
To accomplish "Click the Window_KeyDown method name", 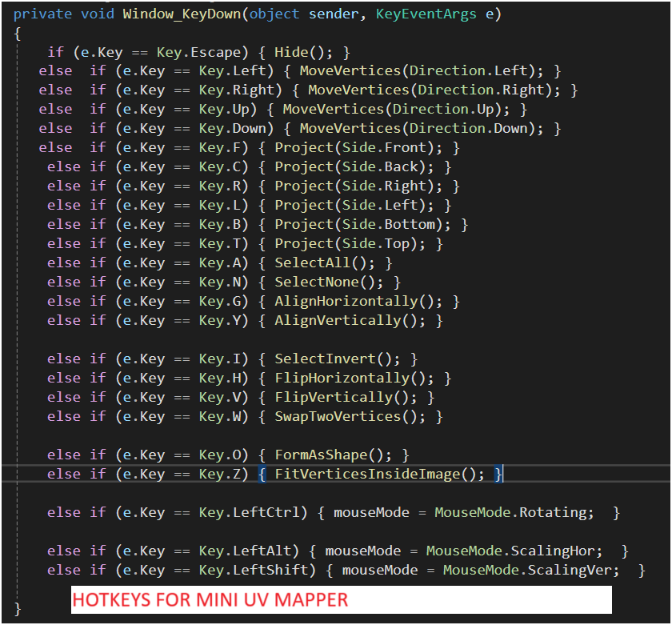I will pyautogui.click(x=182, y=14).
